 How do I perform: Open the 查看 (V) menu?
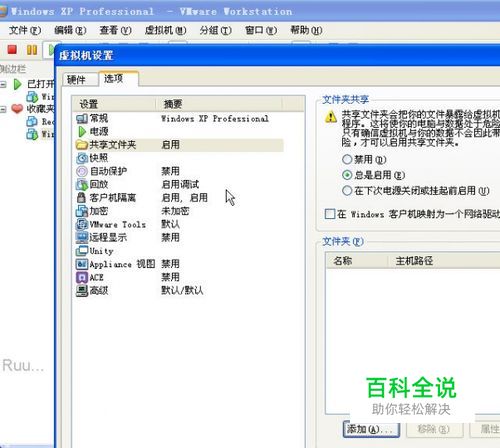point(116,30)
